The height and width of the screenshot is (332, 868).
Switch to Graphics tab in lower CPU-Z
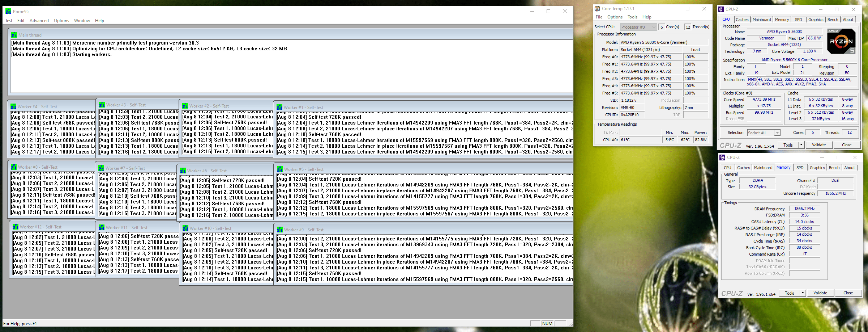(817, 168)
